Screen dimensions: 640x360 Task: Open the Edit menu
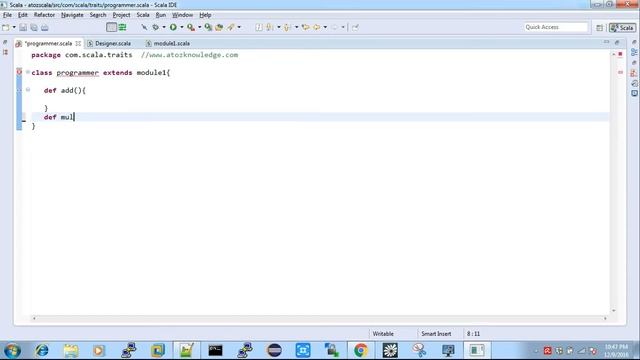click(22, 15)
